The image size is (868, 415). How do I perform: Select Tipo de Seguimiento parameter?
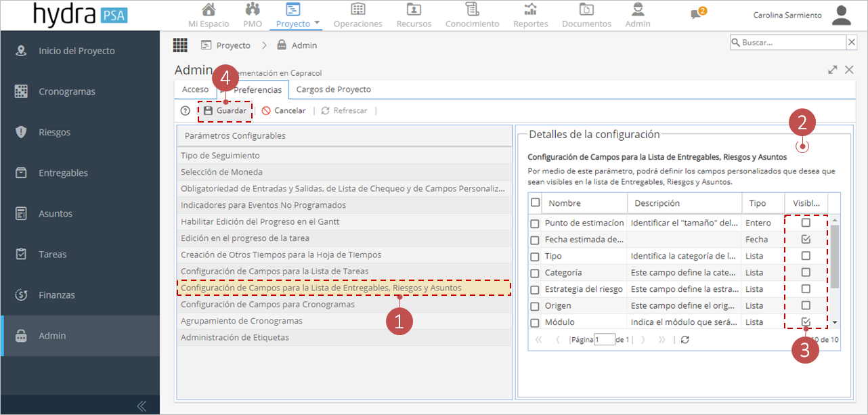pos(344,156)
